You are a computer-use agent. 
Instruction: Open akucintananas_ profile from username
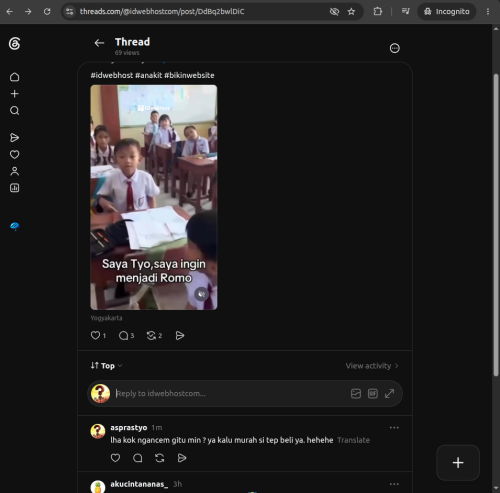(x=139, y=484)
